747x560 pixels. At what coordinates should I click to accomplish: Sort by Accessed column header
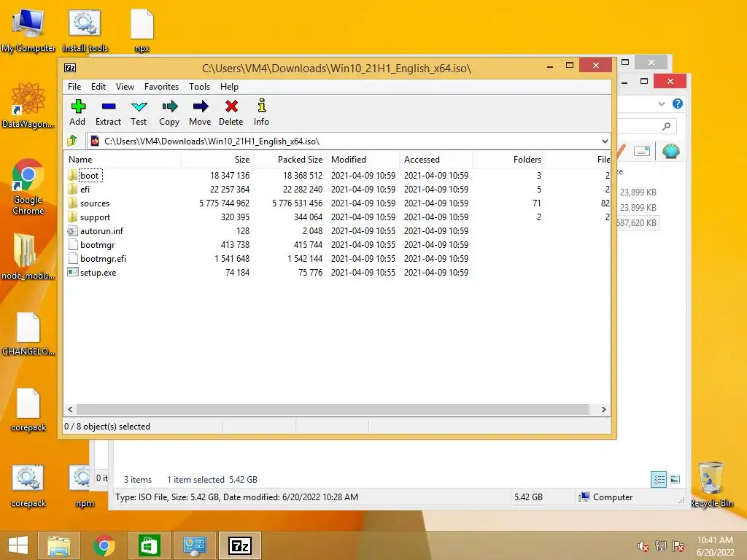[436, 160]
